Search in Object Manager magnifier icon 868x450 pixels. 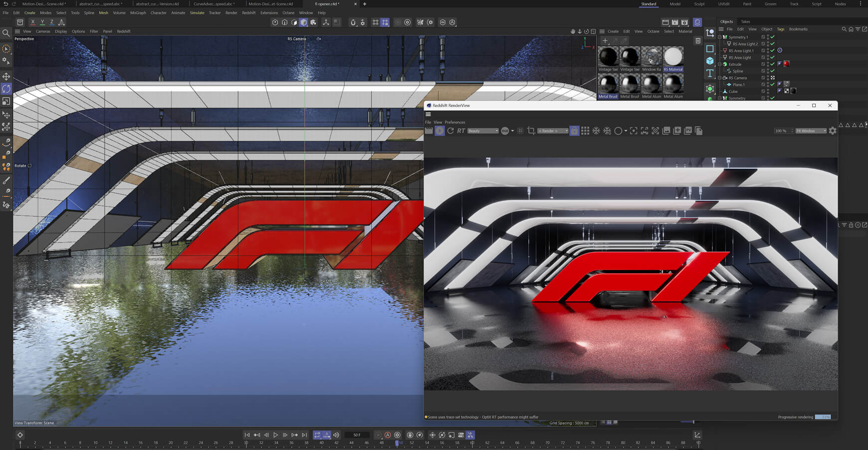[x=844, y=29]
